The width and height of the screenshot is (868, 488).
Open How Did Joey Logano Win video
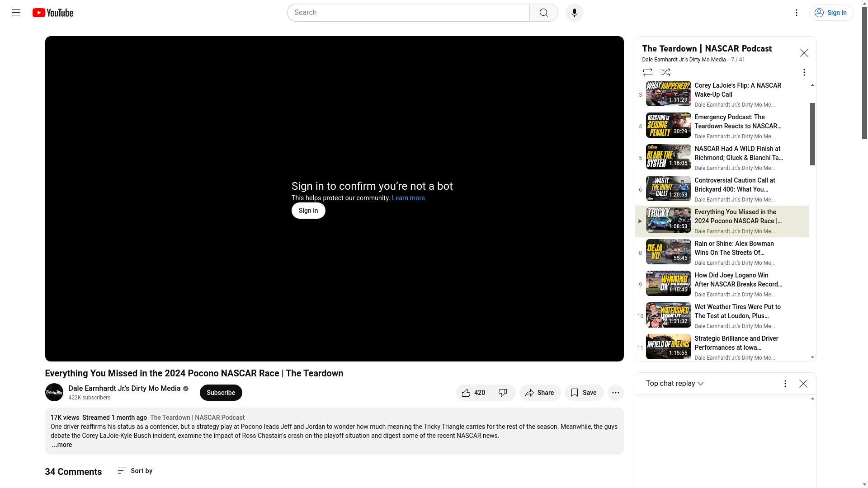point(722,284)
